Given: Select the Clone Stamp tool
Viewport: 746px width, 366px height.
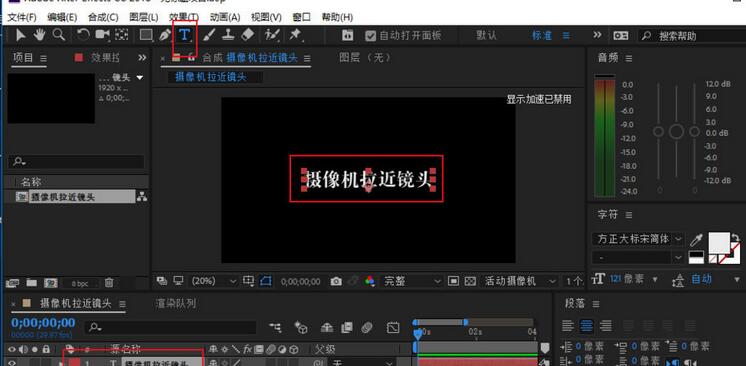Looking at the screenshot, I should 229,35.
